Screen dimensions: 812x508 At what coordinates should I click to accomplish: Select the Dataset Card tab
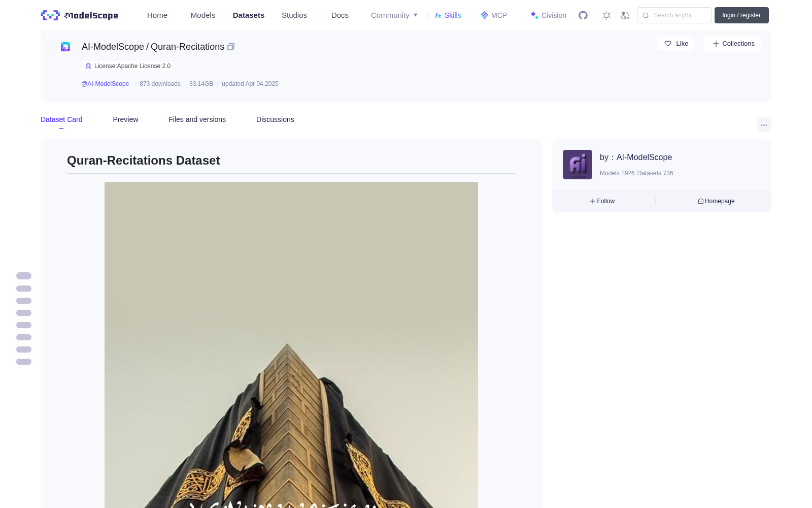(61, 119)
